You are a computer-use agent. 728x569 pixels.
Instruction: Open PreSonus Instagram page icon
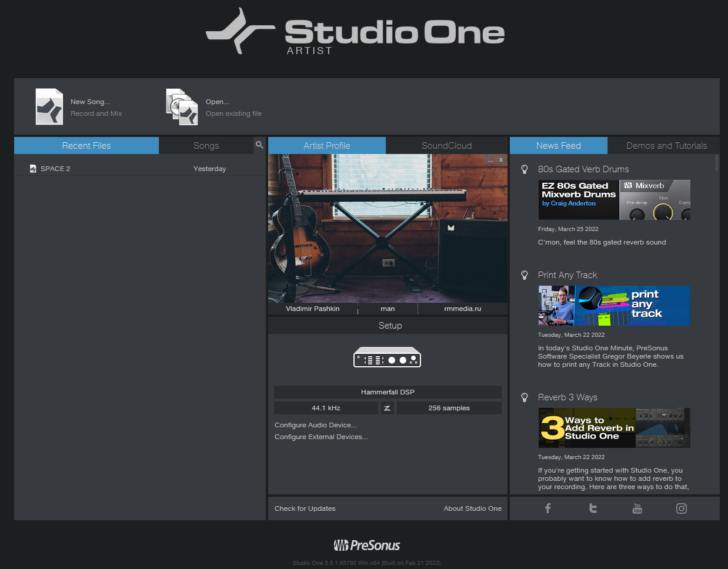[x=682, y=508]
